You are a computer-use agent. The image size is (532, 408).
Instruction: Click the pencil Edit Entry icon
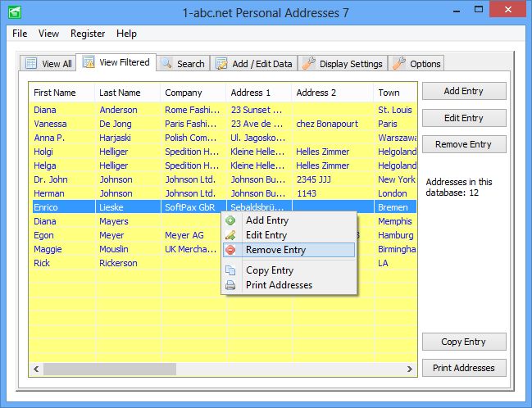tap(231, 235)
